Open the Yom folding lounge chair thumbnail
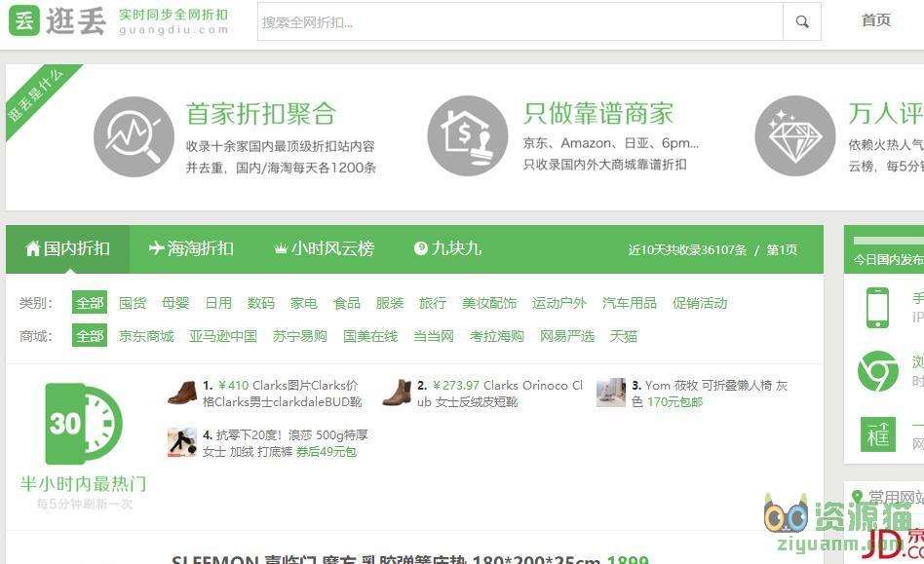The height and width of the screenshot is (564, 924). click(x=610, y=393)
